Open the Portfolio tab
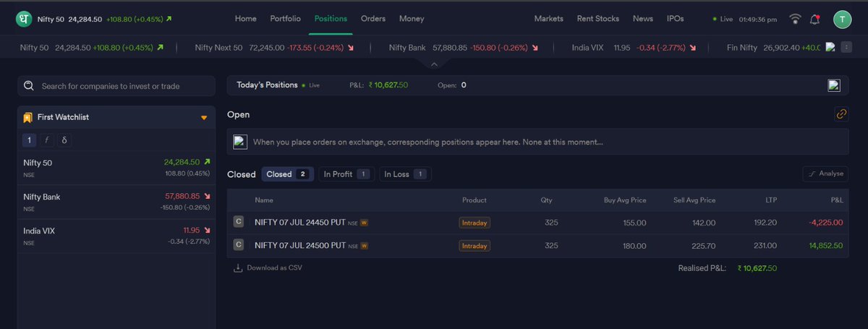The width and height of the screenshot is (868, 329). pos(285,19)
